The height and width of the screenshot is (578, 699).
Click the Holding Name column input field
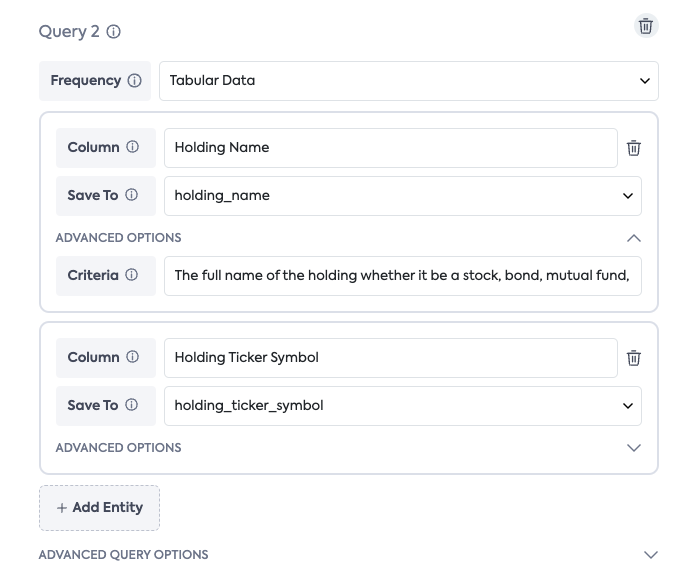point(390,148)
